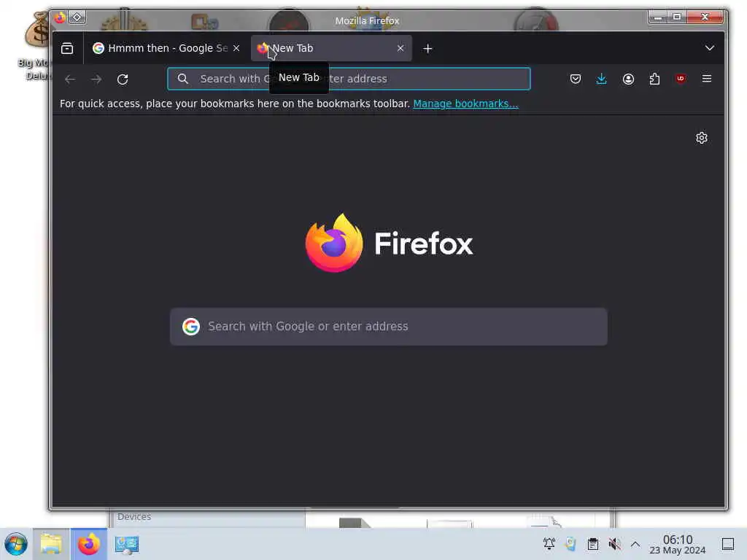This screenshot has width=747, height=560.
Task: Open the Downloads panel
Action: click(x=601, y=79)
